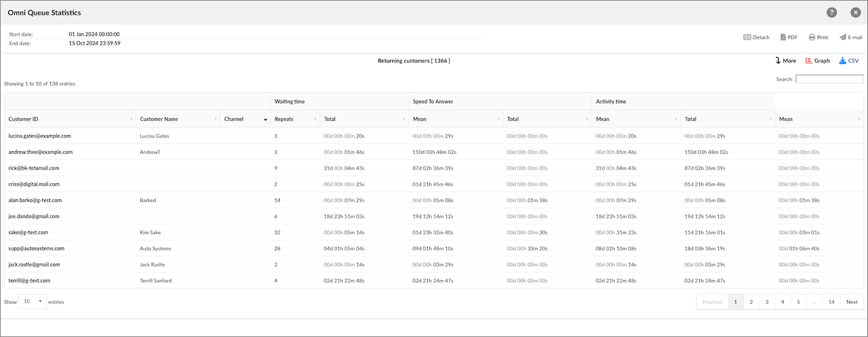Sort by Speed To Answer Mean column
Viewport: 868px width, 337px height.
pos(636,119)
